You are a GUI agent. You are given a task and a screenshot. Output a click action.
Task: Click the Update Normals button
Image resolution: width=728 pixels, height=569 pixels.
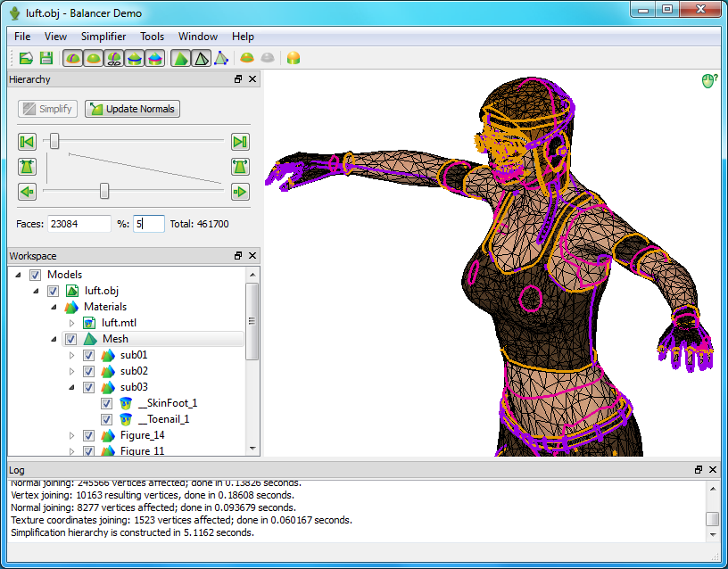(132, 109)
